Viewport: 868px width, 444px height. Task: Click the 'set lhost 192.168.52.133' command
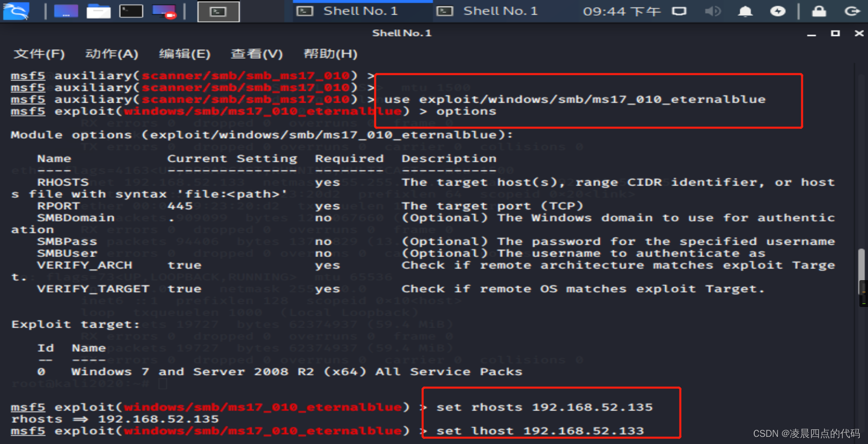tap(540, 431)
